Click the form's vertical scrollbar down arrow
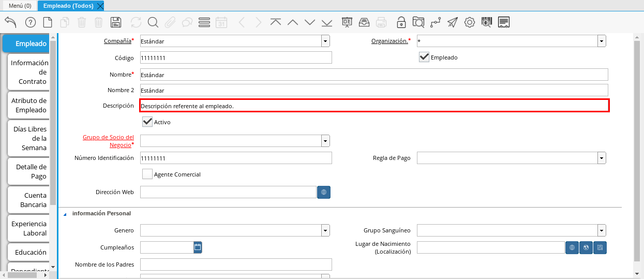Image resolution: width=644 pixels, height=279 pixels. (637, 273)
